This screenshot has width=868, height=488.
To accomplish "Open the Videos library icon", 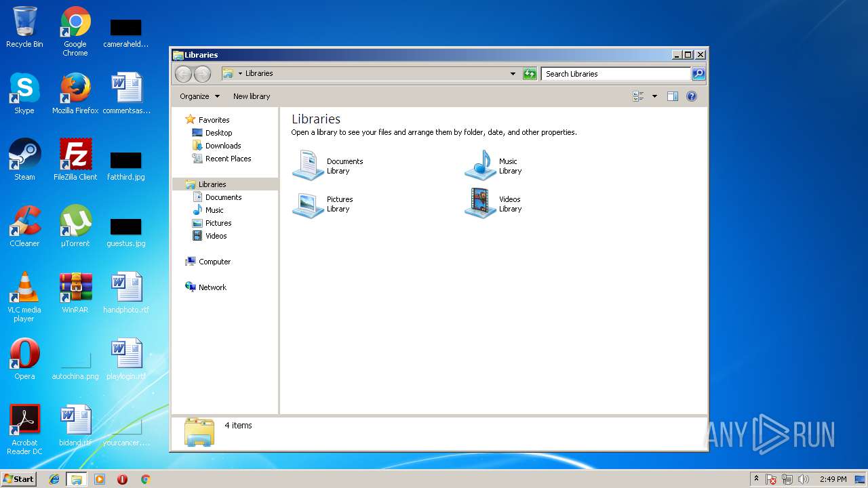I will [x=480, y=204].
